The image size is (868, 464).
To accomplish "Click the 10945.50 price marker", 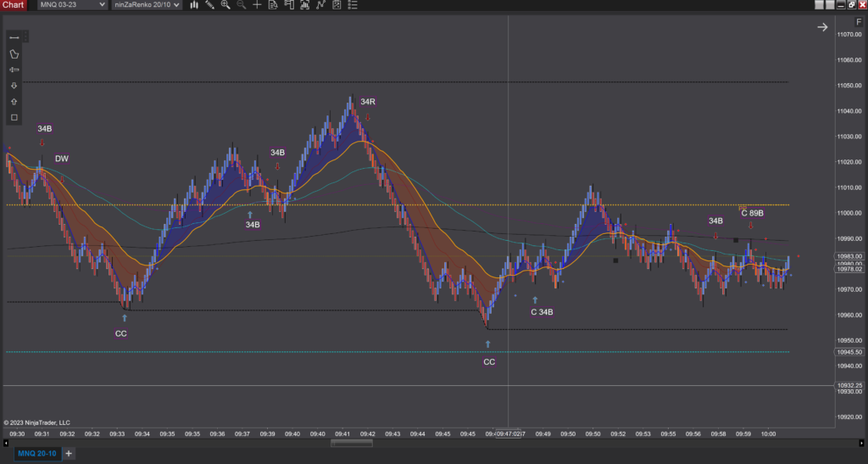I will coord(850,352).
